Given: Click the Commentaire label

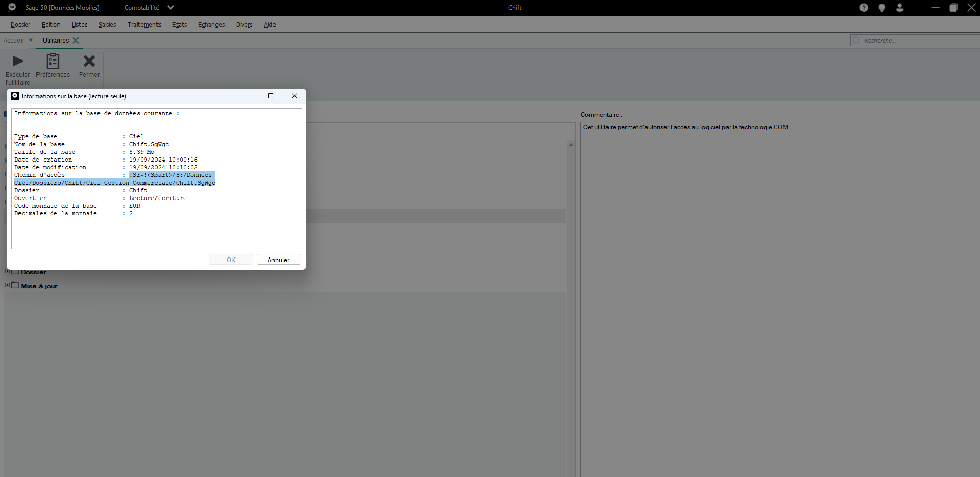Looking at the screenshot, I should (x=601, y=115).
